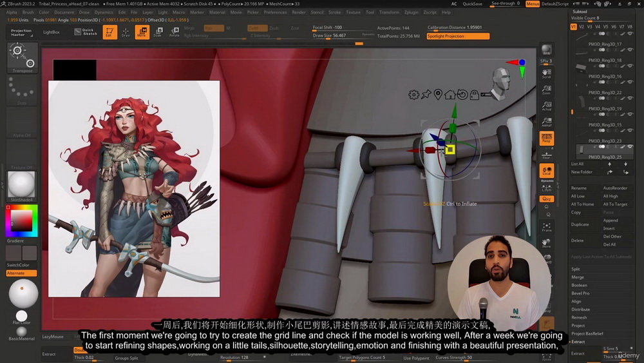Click the L.Sym local symmetry icon

click(x=547, y=188)
